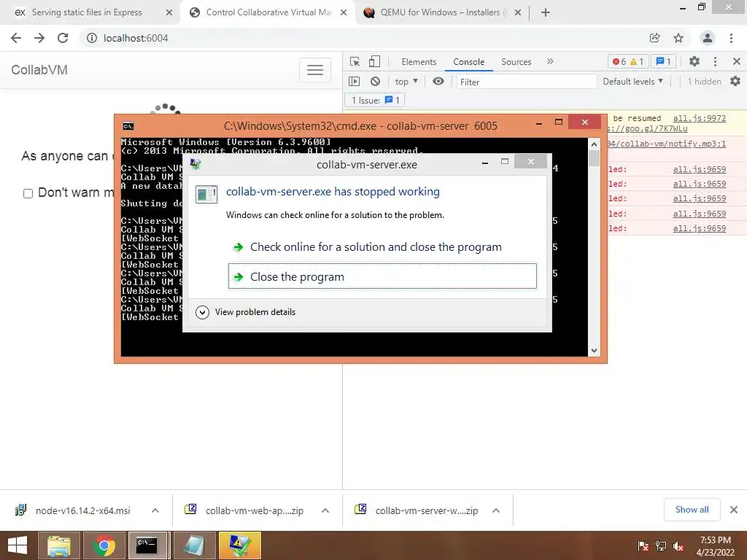Focus the console Filter field
The height and width of the screenshot is (560, 747).
[x=527, y=82]
